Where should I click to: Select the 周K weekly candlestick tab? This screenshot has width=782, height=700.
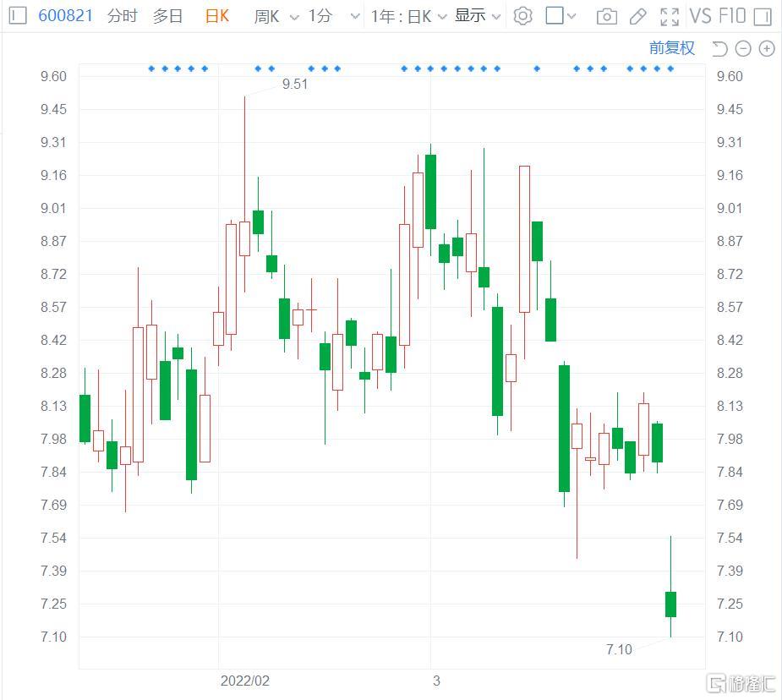[x=267, y=16]
